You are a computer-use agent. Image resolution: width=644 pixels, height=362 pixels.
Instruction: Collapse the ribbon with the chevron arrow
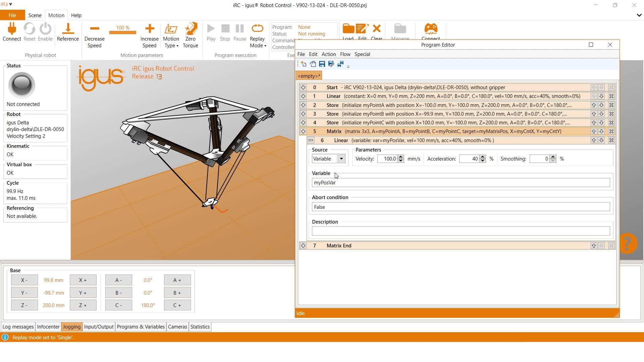pyautogui.click(x=639, y=15)
